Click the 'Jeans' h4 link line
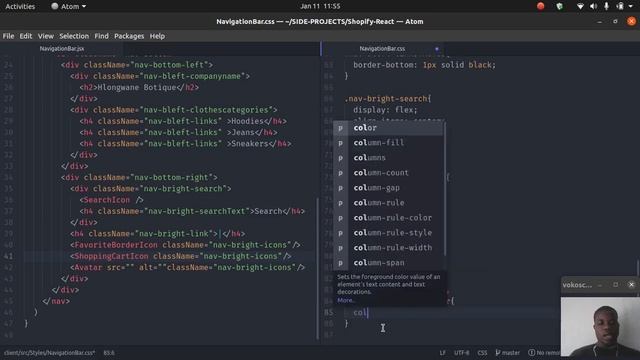Screen dimensions: 640x360 pos(178,132)
